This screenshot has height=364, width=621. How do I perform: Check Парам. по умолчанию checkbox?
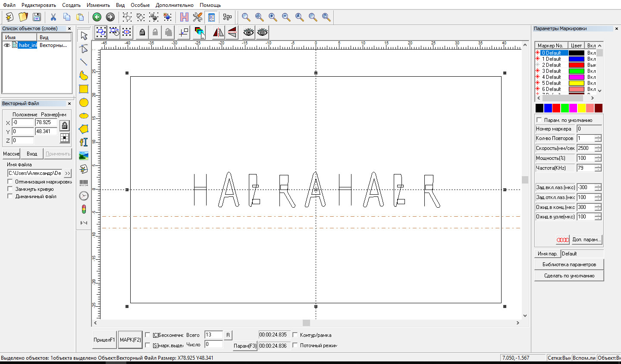coord(539,120)
